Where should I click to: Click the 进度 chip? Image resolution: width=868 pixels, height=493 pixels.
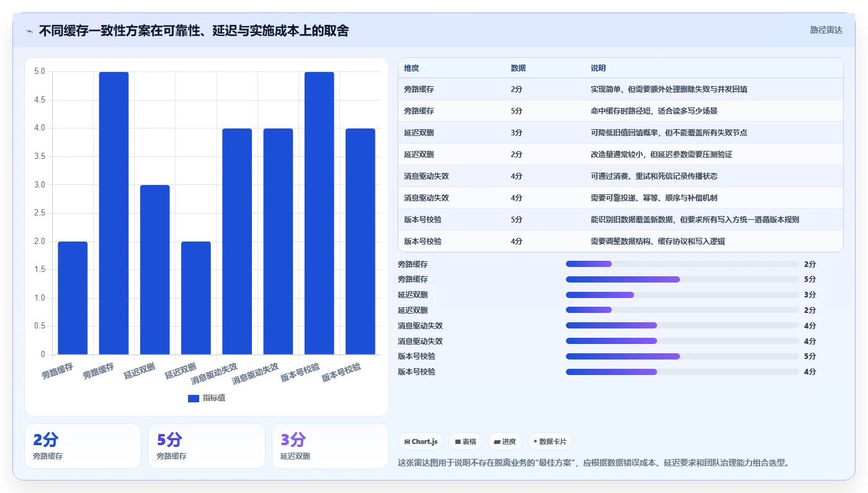[505, 441]
